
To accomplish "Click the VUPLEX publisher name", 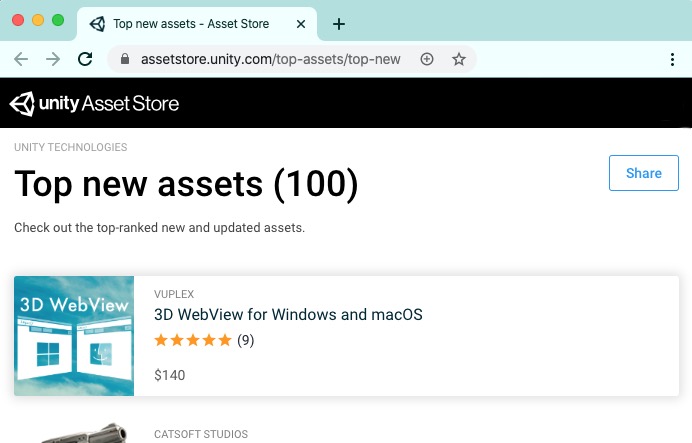I will coord(174,294).
